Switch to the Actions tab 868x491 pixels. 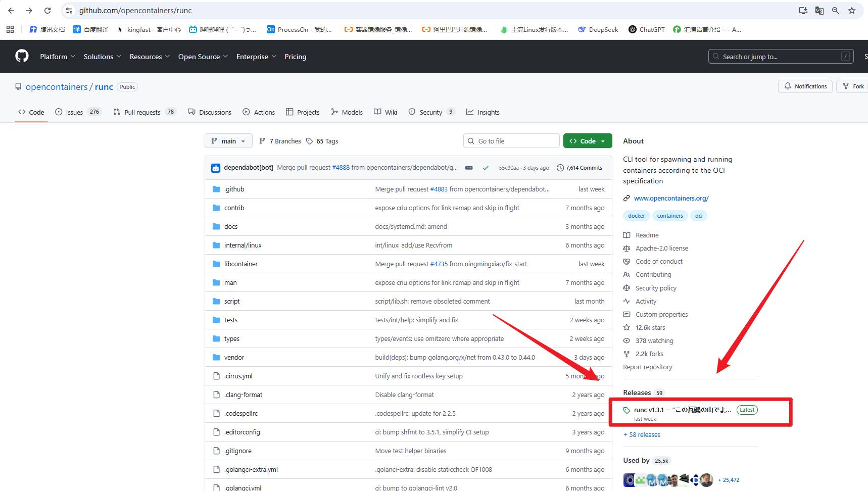(259, 112)
